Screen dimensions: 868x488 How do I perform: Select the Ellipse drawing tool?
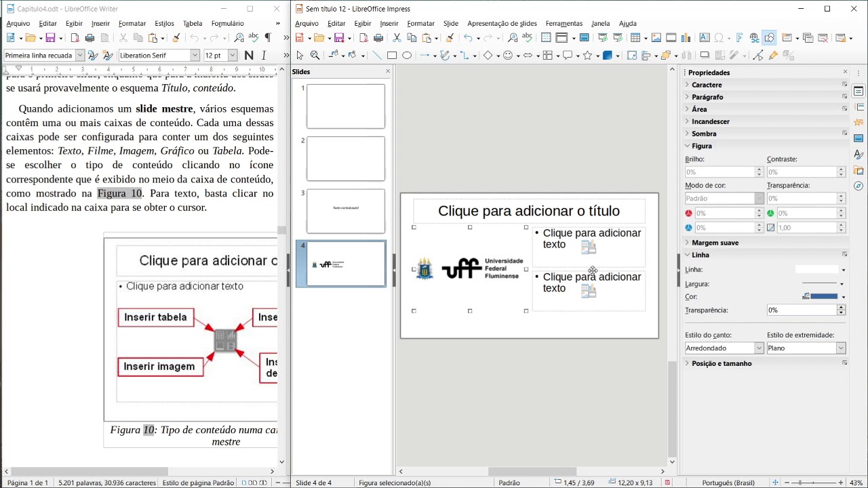pyautogui.click(x=407, y=56)
